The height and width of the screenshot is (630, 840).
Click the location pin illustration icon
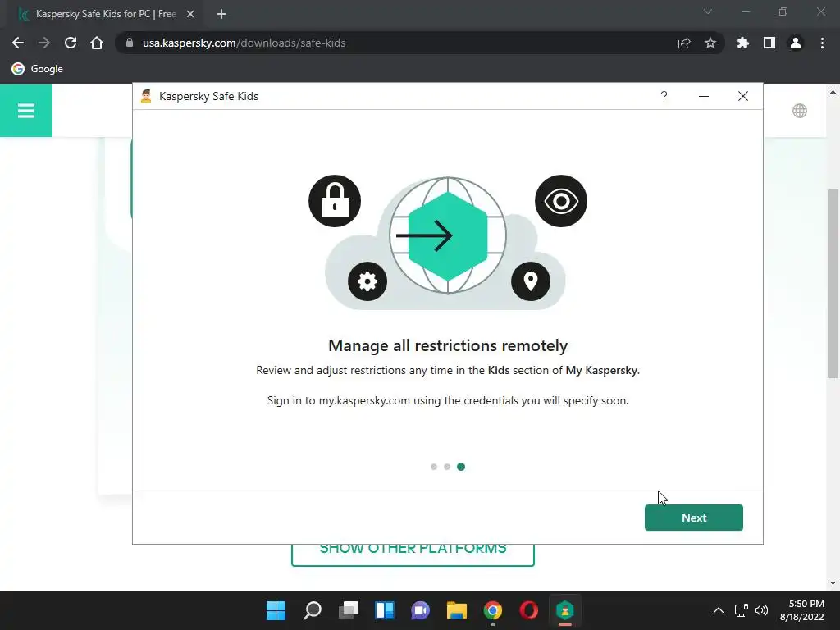pyautogui.click(x=531, y=281)
